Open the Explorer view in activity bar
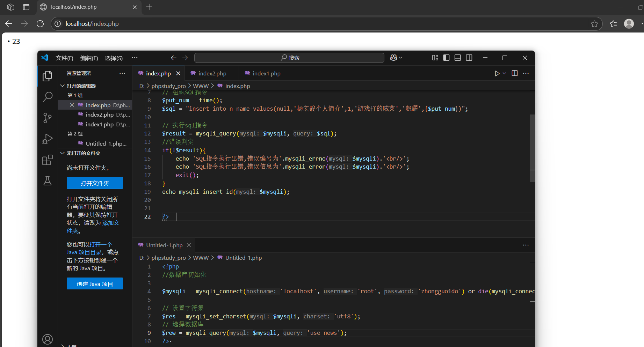The width and height of the screenshot is (644, 347). (48, 76)
